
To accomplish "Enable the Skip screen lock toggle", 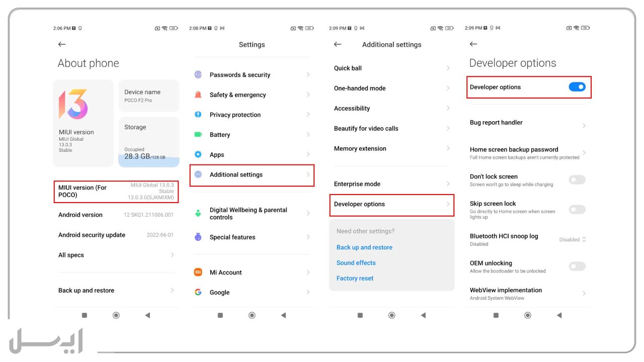I will click(x=577, y=210).
